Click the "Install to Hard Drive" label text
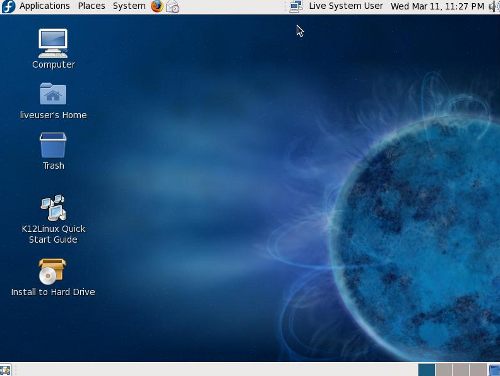This screenshot has height=376, width=500. (x=53, y=292)
